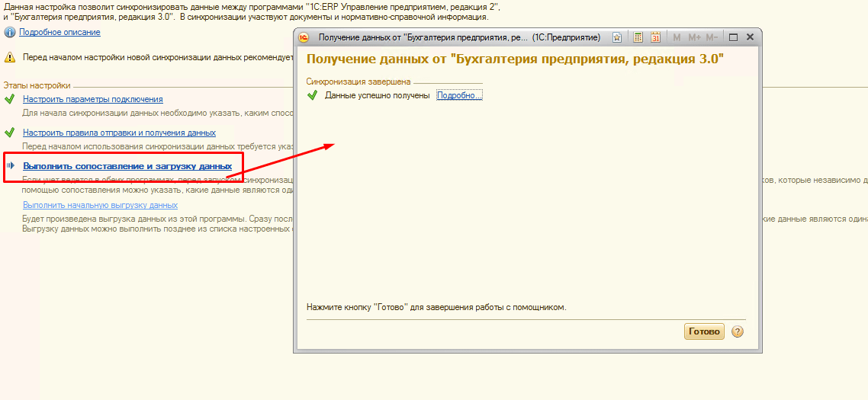Click the M- memory subtract button
Image resolution: width=868 pixels, height=400 pixels.
click(712, 37)
